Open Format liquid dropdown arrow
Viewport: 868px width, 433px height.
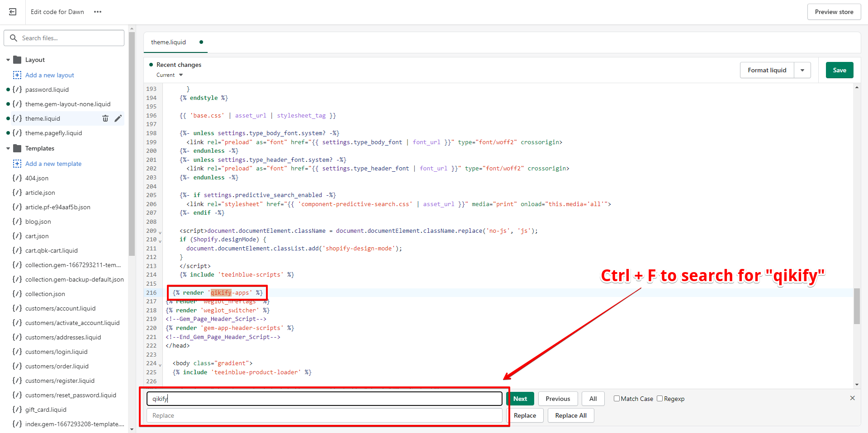click(x=802, y=70)
